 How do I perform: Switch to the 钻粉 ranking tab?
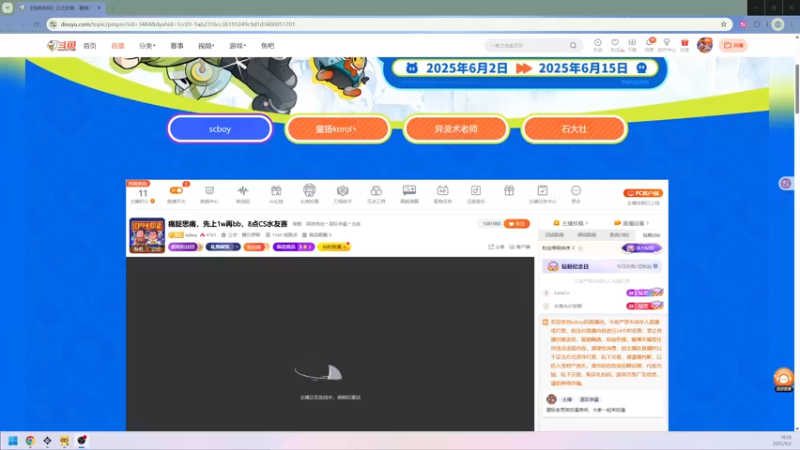tap(651, 235)
